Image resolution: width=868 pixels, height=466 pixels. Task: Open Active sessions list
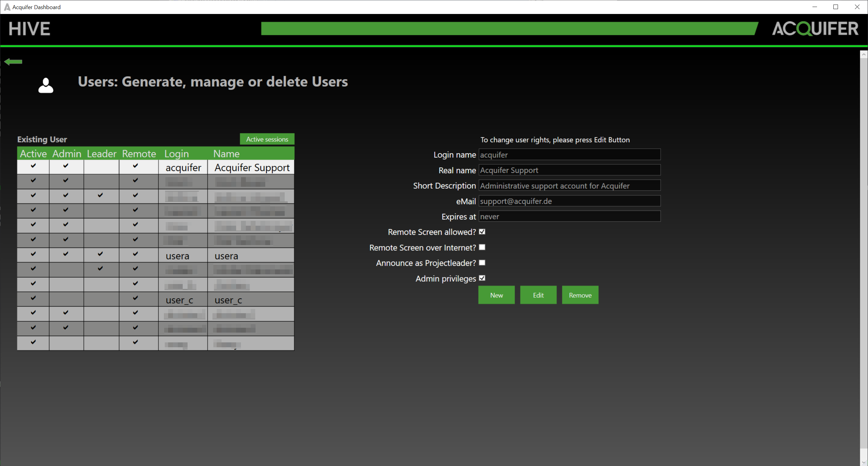click(267, 139)
